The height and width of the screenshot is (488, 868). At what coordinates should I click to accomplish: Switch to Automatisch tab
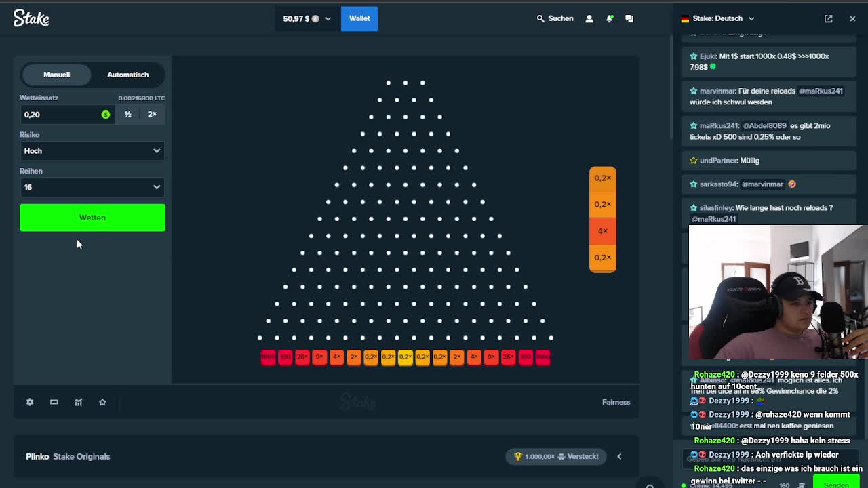pyautogui.click(x=128, y=75)
